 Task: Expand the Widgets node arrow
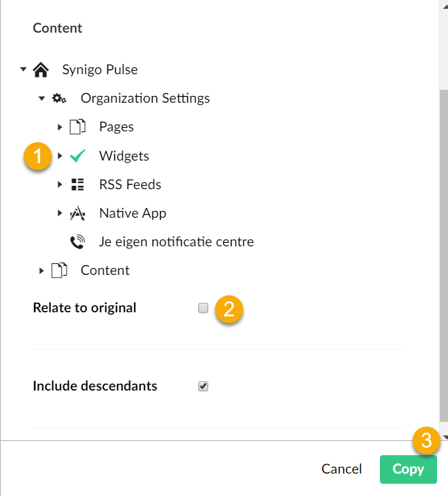pyautogui.click(x=60, y=156)
